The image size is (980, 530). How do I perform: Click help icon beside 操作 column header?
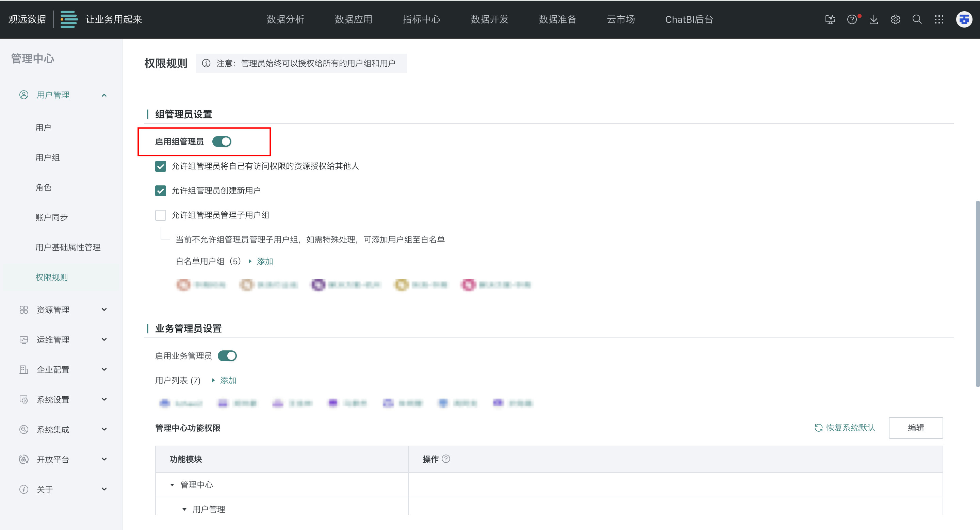(x=446, y=459)
